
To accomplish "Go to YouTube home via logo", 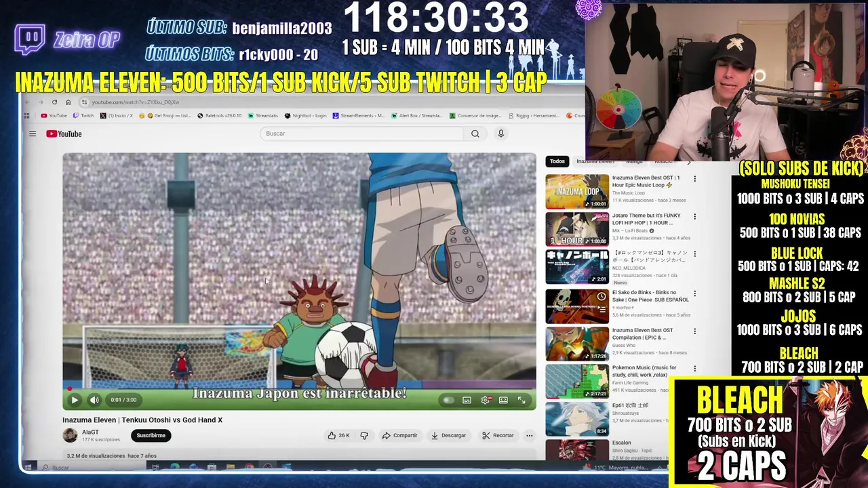I will [64, 134].
